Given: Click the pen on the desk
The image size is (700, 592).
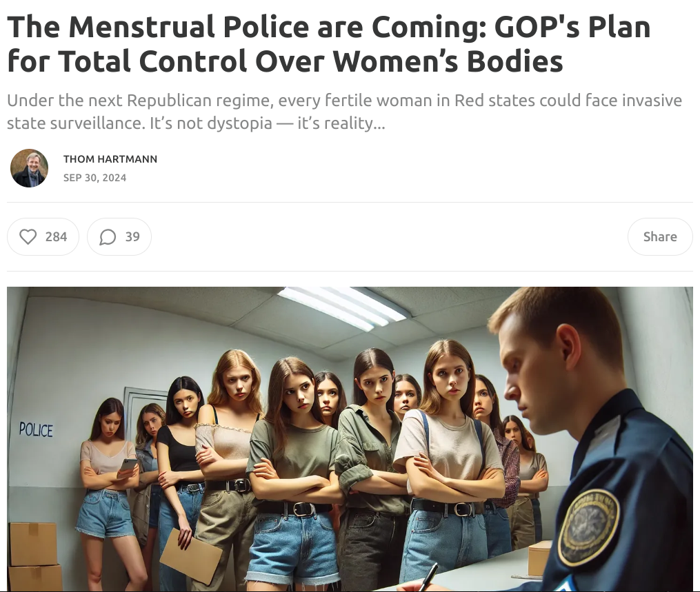Looking at the screenshot, I should pos(428,578).
